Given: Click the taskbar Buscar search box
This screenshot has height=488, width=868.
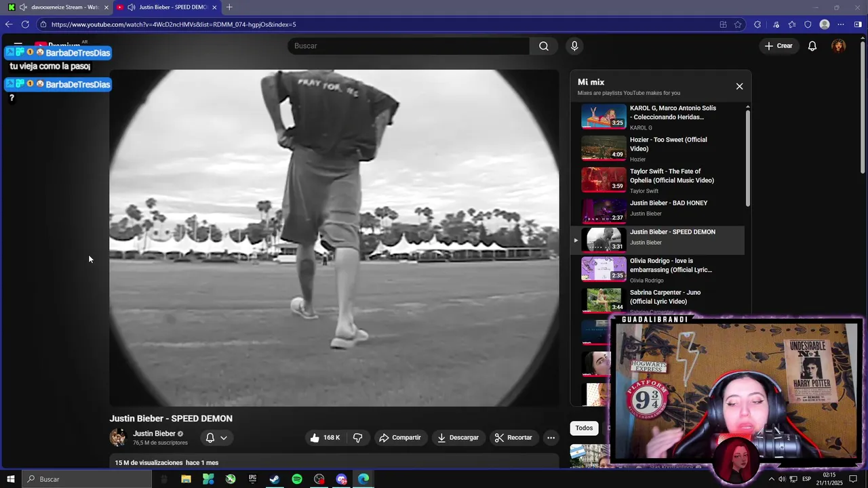Looking at the screenshot, I should [88, 479].
